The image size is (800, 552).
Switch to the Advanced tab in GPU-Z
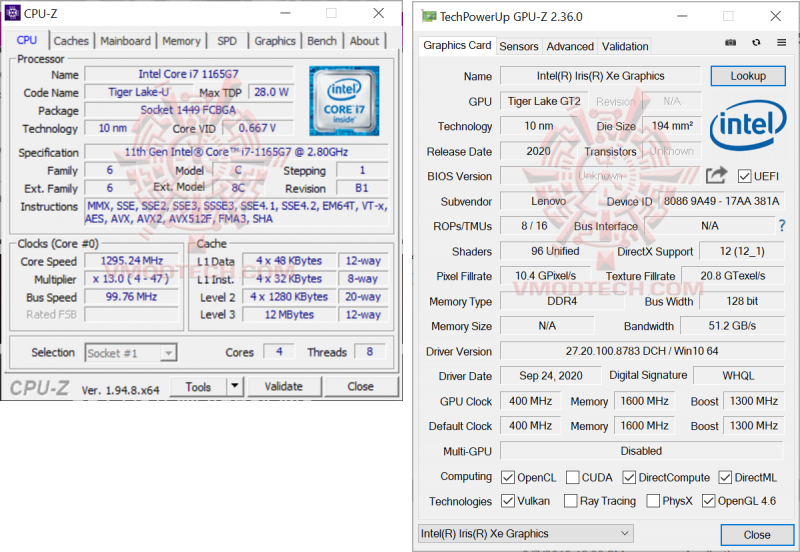point(570,46)
